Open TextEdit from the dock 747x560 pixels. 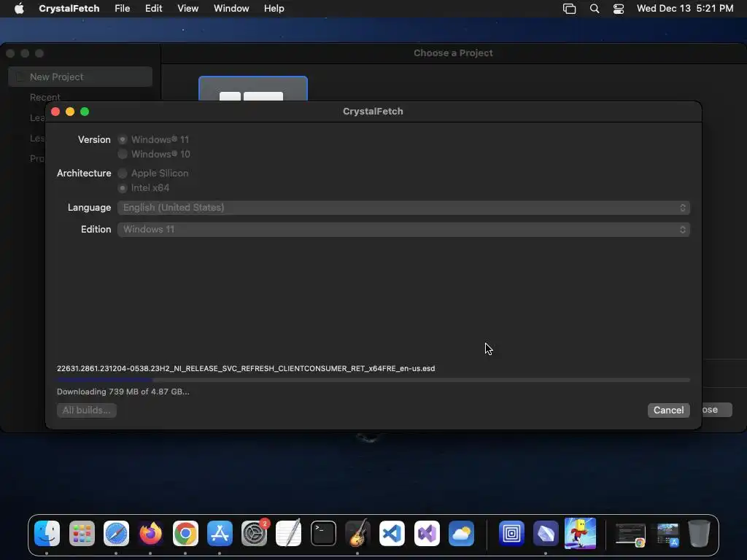coord(289,533)
